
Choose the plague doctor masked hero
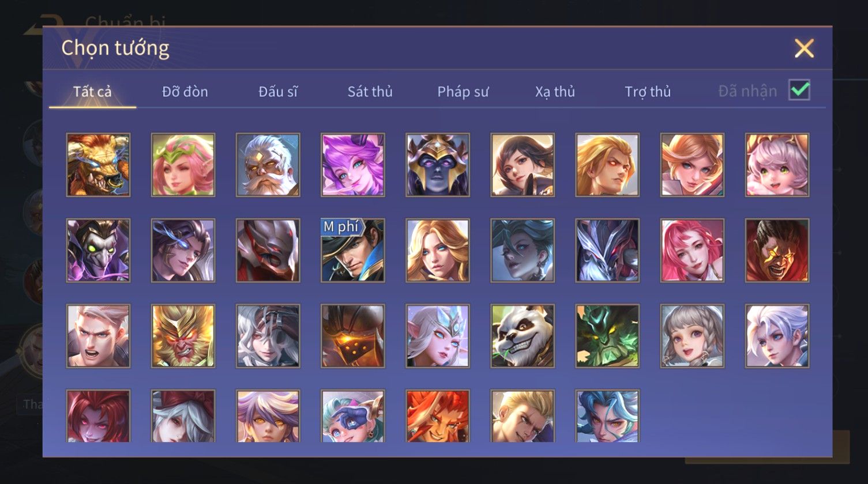(x=98, y=250)
